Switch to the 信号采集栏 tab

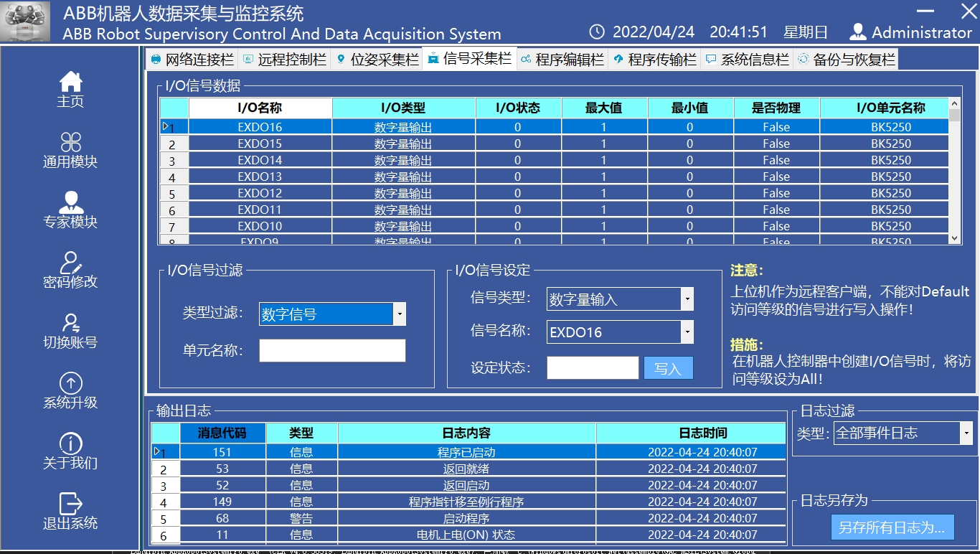[x=469, y=59]
